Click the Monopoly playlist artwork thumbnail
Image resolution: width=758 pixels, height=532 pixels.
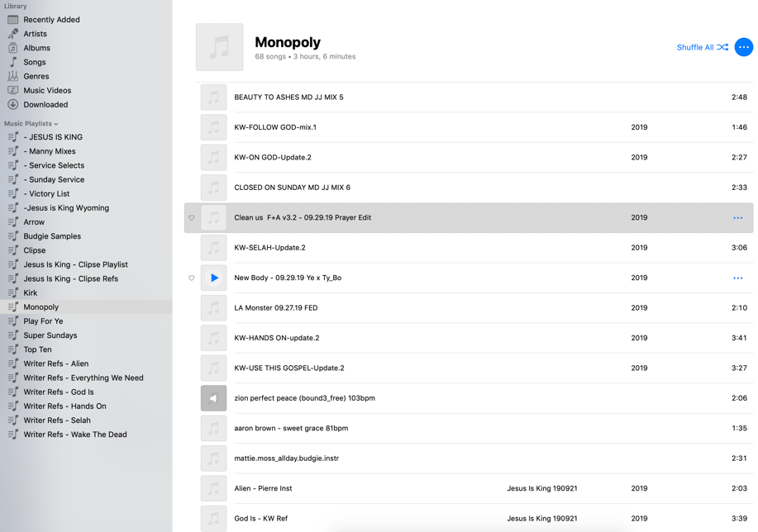click(x=220, y=47)
